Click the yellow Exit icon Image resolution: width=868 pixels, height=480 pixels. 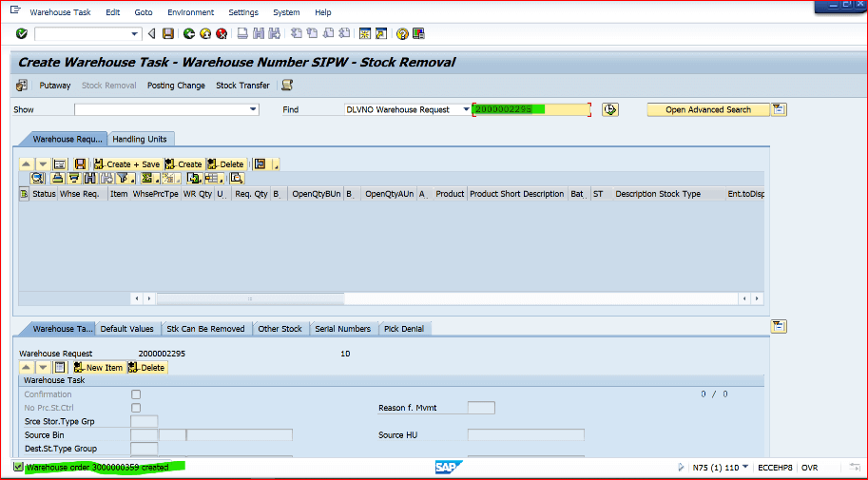tap(205, 34)
